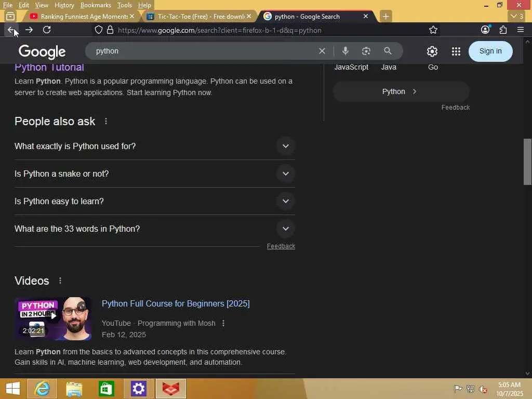Viewport: 532px width, 399px height.
Task: Clear the Google search box text
Action: (x=322, y=51)
